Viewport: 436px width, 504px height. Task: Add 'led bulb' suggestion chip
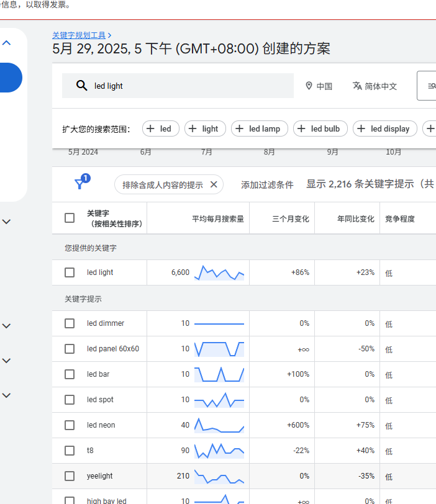pyautogui.click(x=319, y=129)
